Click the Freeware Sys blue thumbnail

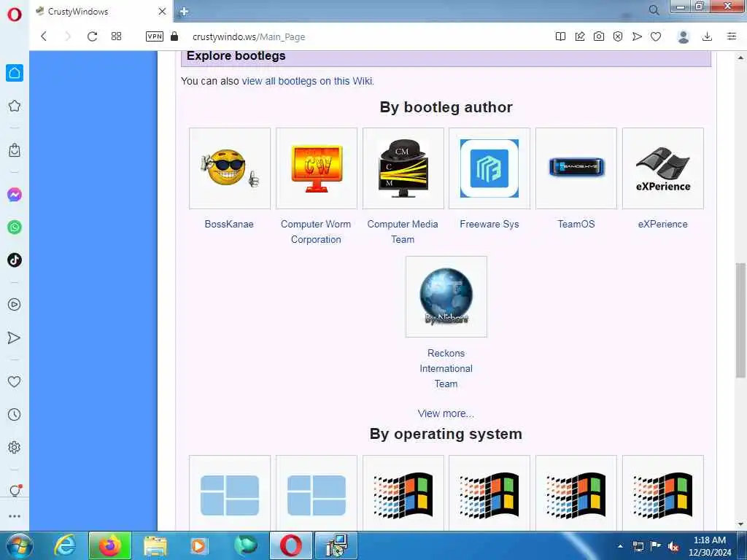(x=489, y=168)
